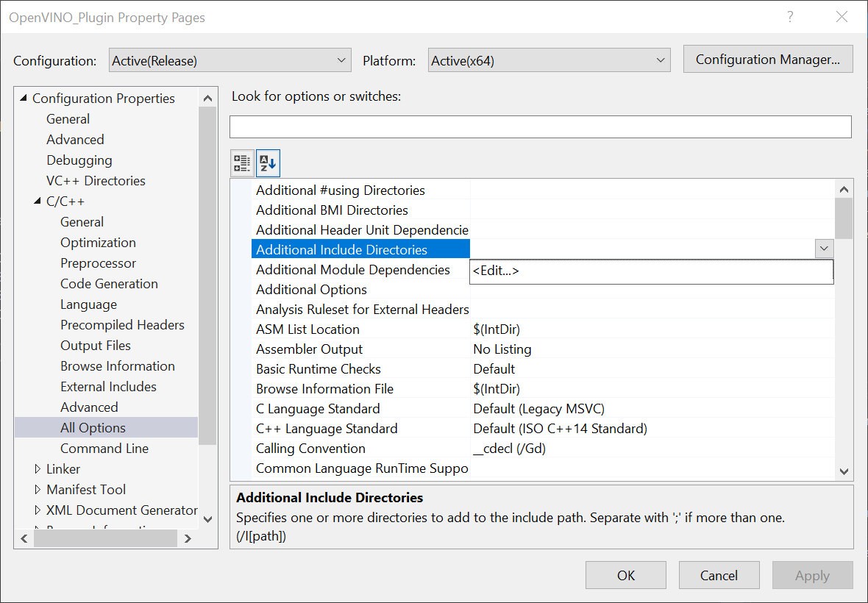Screen dimensions: 868x603
Task: Select the C++ Language Standard property
Action: [x=327, y=429]
